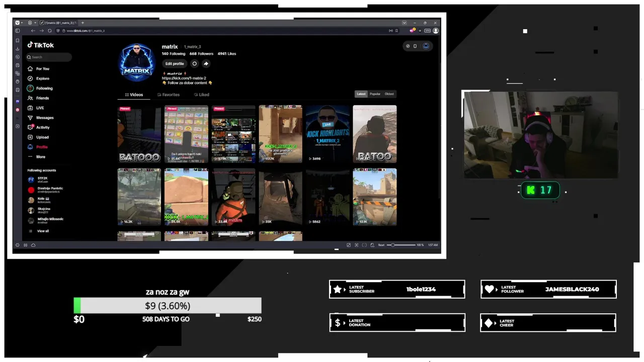Open the pink extension icon with badge
Image resolution: width=644 pixels, height=362 pixels.
point(413,31)
